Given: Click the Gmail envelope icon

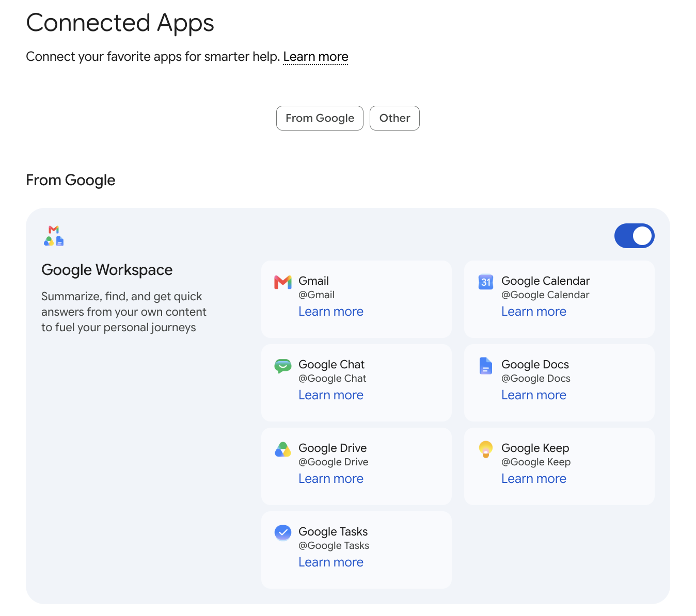Looking at the screenshot, I should pyautogui.click(x=283, y=282).
